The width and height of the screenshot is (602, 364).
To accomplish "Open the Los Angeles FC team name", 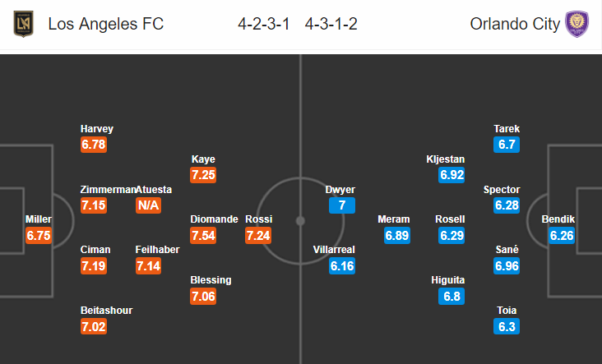I will click(106, 24).
